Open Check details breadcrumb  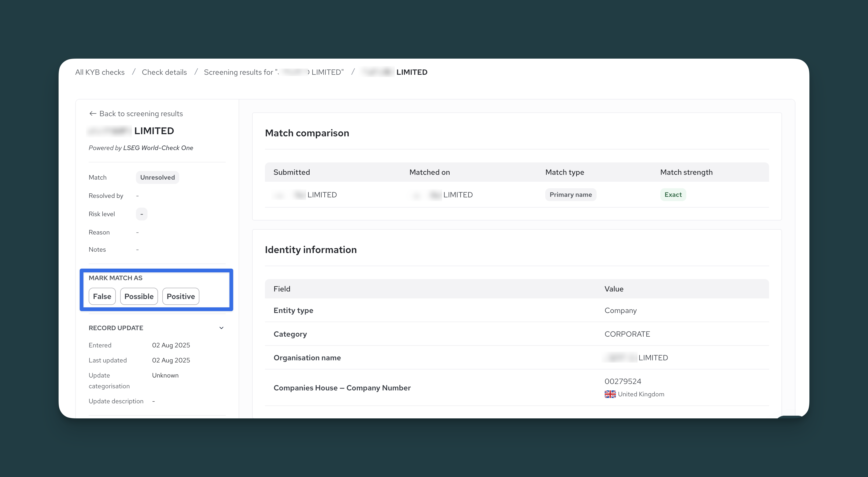(x=164, y=72)
